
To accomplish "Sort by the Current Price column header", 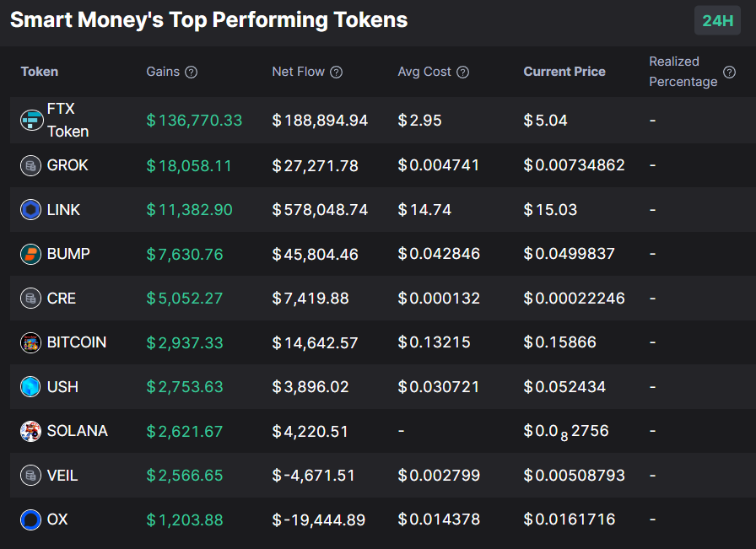I will [564, 72].
